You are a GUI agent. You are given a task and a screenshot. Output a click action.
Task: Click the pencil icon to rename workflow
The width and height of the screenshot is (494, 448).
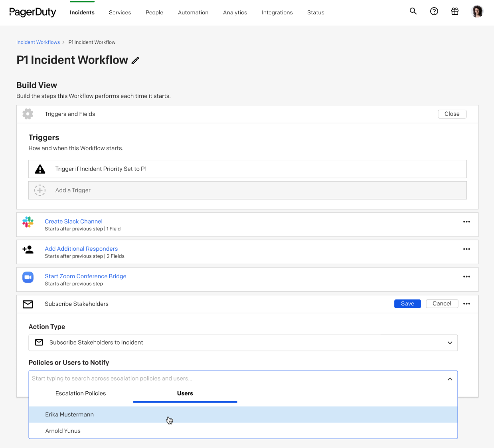pyautogui.click(x=136, y=61)
